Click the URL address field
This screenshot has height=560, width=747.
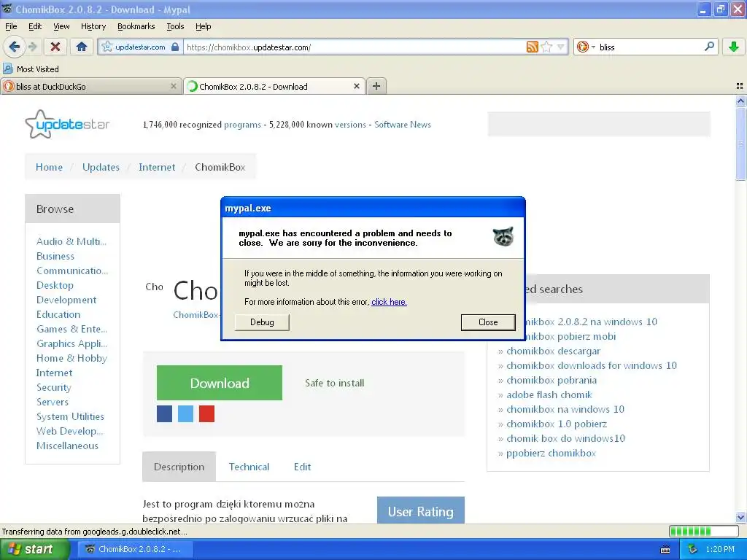[355, 47]
